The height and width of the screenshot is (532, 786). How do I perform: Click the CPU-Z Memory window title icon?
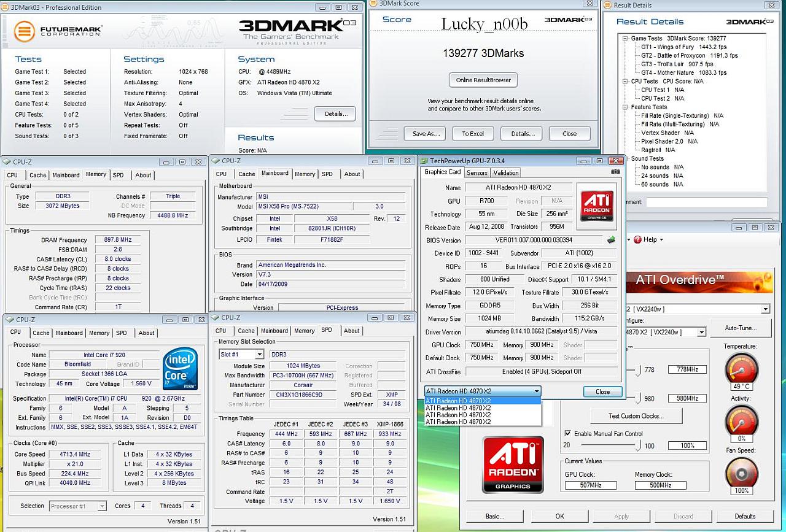(x=7, y=162)
